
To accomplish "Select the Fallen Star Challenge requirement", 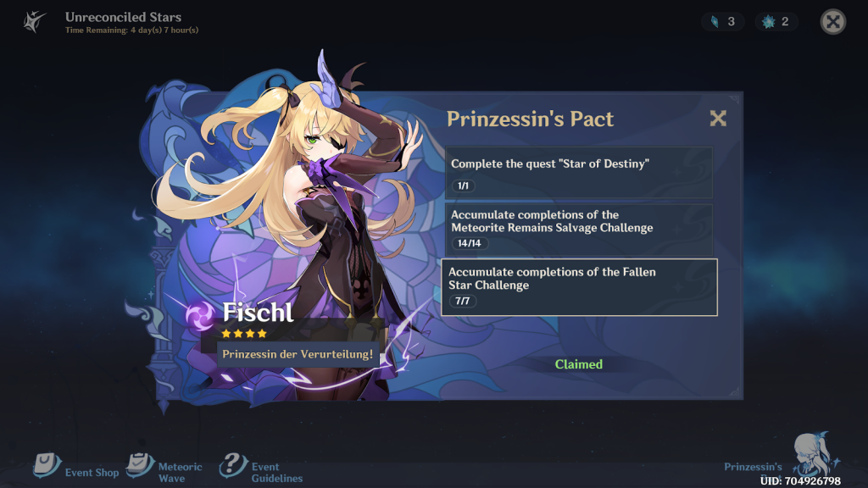I will [x=579, y=287].
